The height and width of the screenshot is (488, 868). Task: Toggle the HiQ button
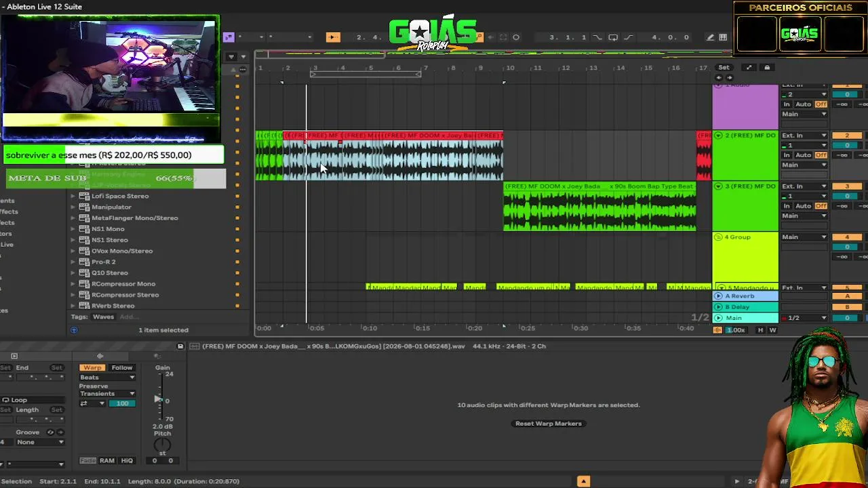click(x=127, y=461)
